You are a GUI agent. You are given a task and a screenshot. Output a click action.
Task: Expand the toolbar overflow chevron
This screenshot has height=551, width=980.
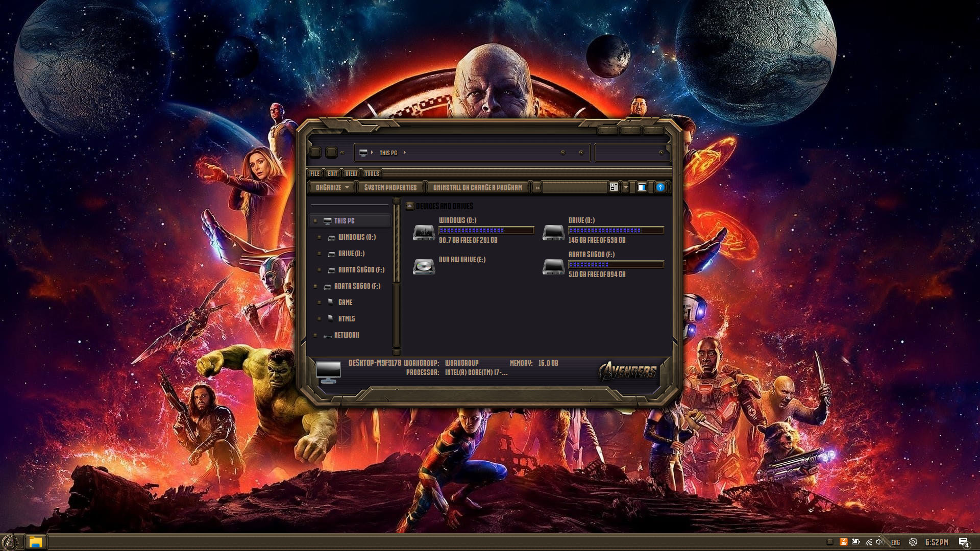537,188
